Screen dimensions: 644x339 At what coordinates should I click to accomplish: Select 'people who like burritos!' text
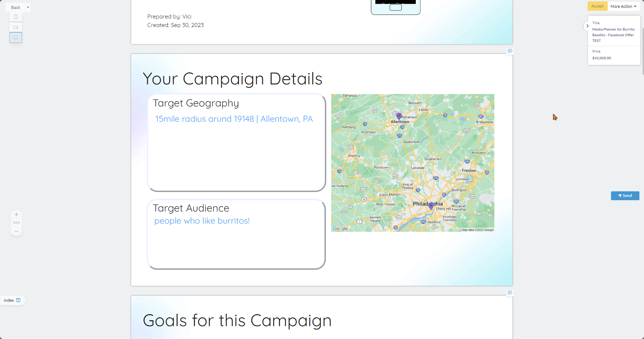coord(202,221)
